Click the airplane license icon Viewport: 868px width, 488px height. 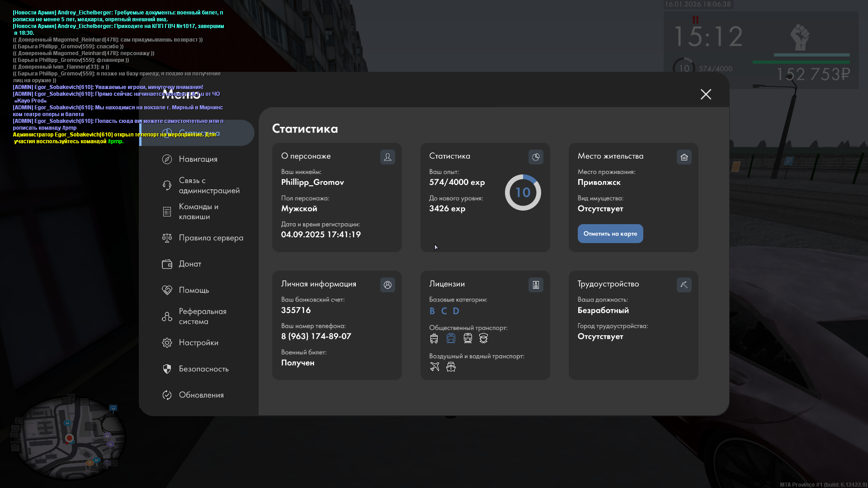[x=434, y=366]
